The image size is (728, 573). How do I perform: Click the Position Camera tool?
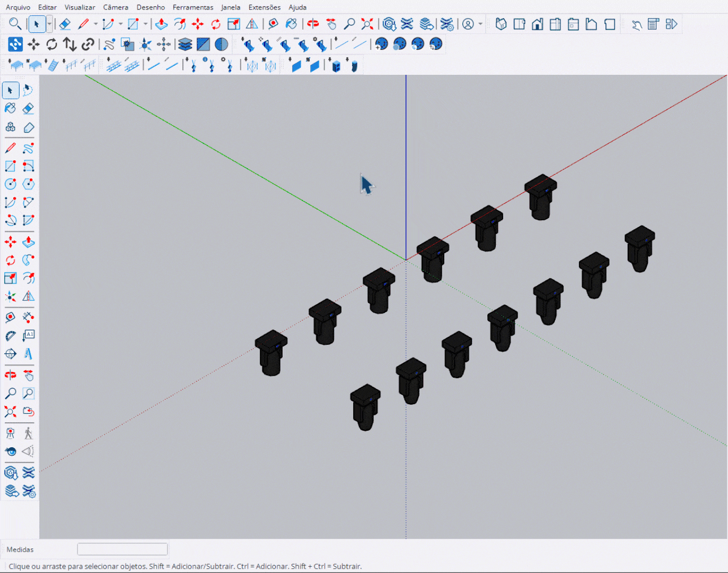(x=10, y=433)
